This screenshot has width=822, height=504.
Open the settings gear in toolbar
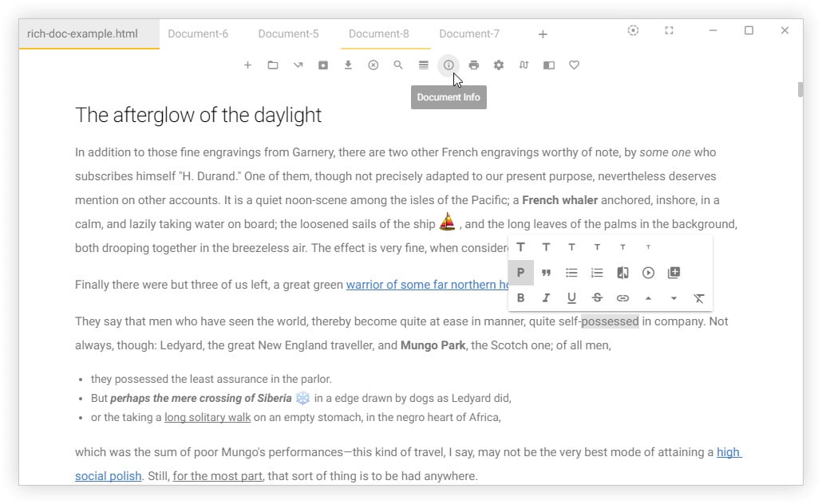(x=499, y=65)
